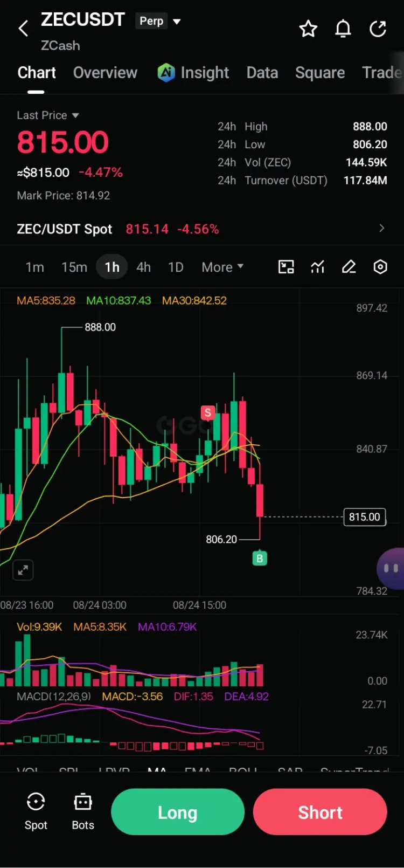The height and width of the screenshot is (868, 404).
Task: Tap the 888.00 high marker on chart
Action: pyautogui.click(x=100, y=327)
